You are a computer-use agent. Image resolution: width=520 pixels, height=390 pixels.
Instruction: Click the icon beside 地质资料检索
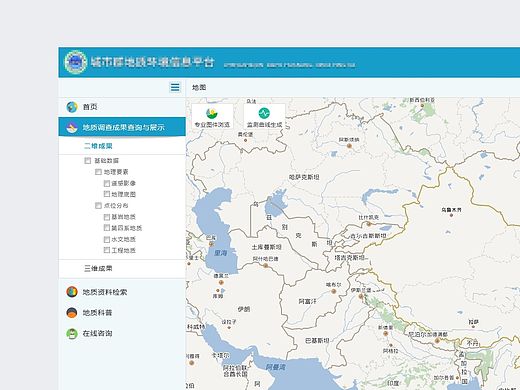[x=72, y=292]
